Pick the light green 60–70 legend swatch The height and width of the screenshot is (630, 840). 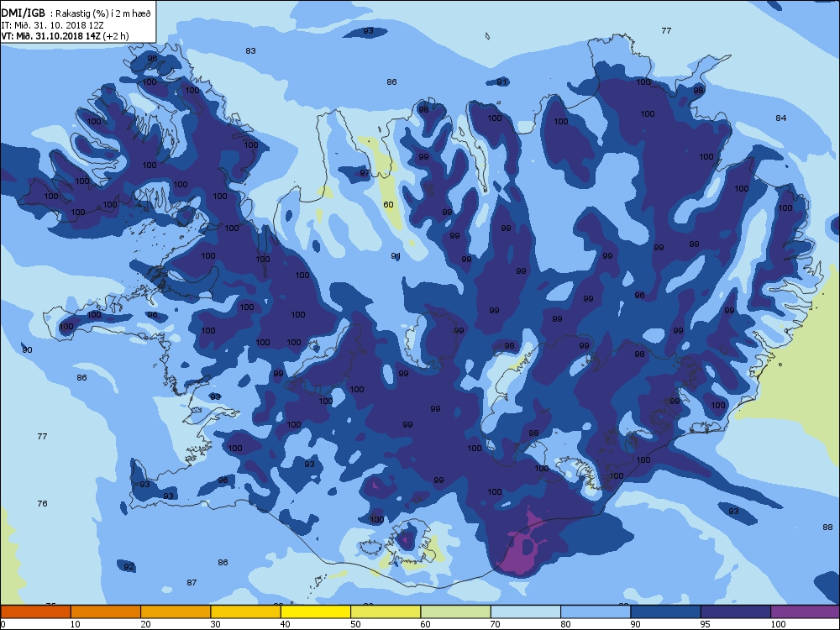pyautogui.click(x=456, y=612)
